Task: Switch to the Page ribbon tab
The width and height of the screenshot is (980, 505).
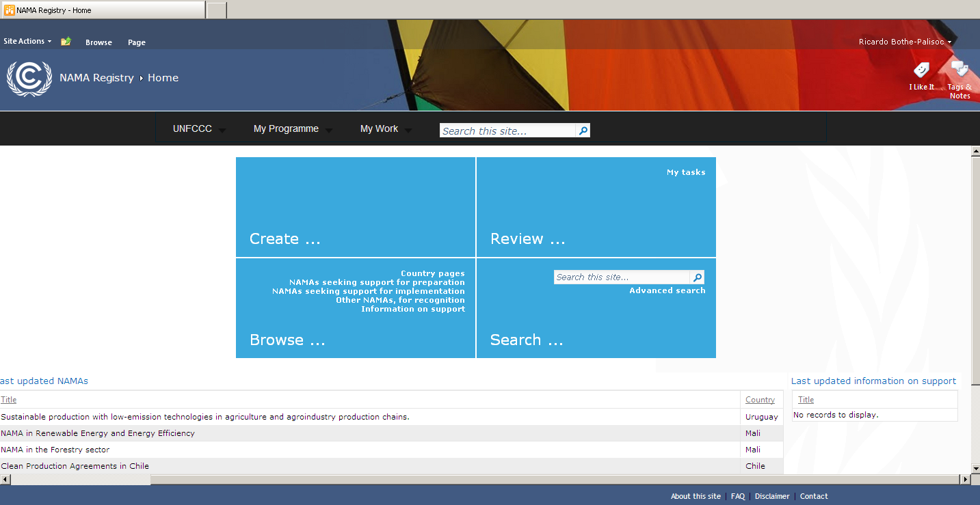Action: click(137, 42)
